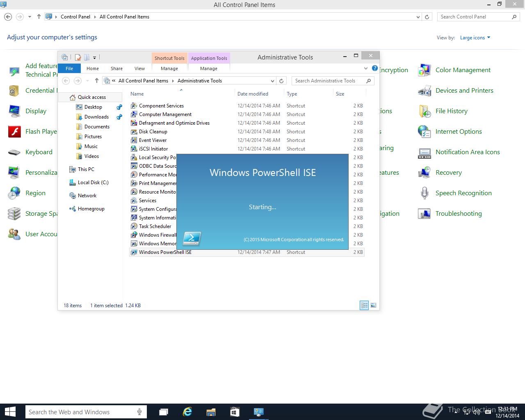Select the Task Scheduler icon
The height and width of the screenshot is (420, 525).
click(x=134, y=226)
